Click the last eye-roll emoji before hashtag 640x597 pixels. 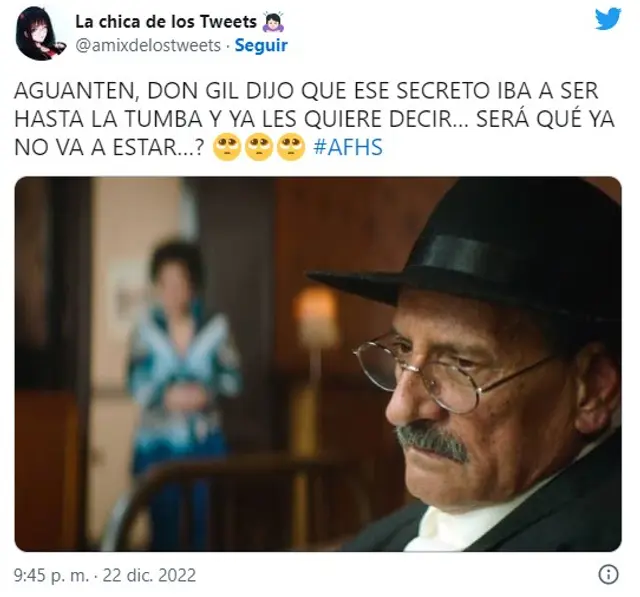(x=291, y=147)
